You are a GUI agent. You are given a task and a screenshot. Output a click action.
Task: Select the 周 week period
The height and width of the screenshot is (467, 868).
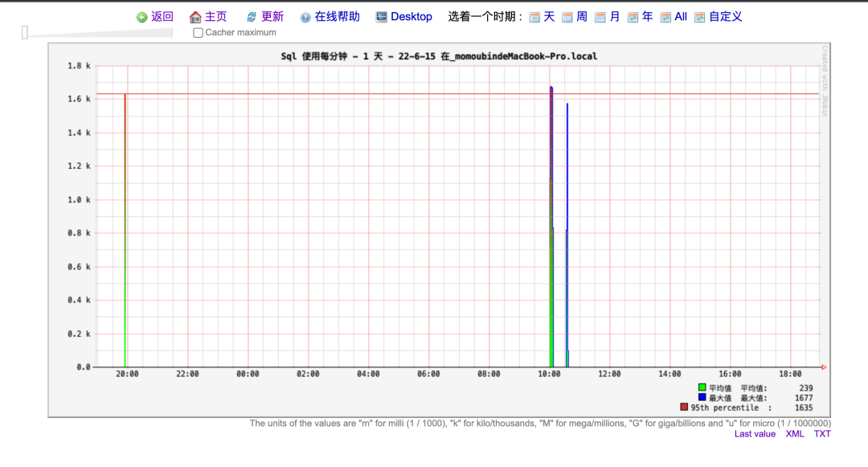(582, 17)
